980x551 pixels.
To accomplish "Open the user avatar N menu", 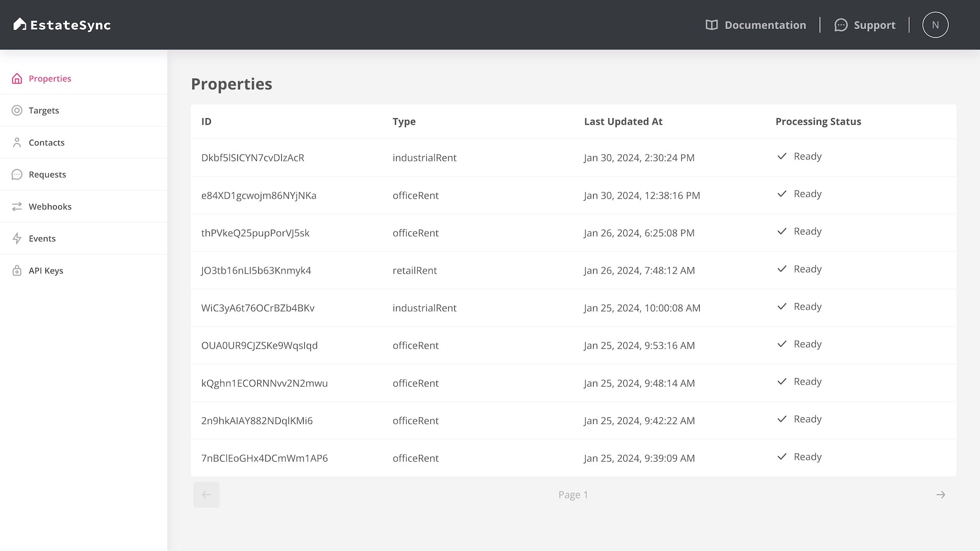I will (935, 25).
